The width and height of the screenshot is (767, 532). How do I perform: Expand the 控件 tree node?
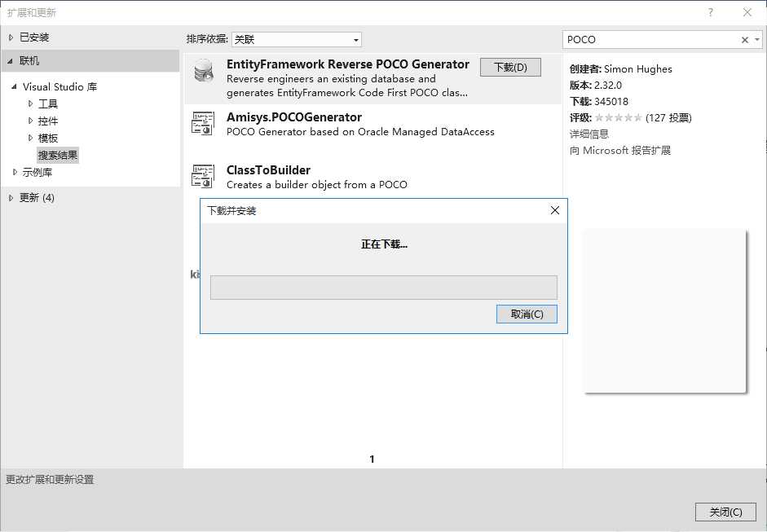[x=30, y=121]
